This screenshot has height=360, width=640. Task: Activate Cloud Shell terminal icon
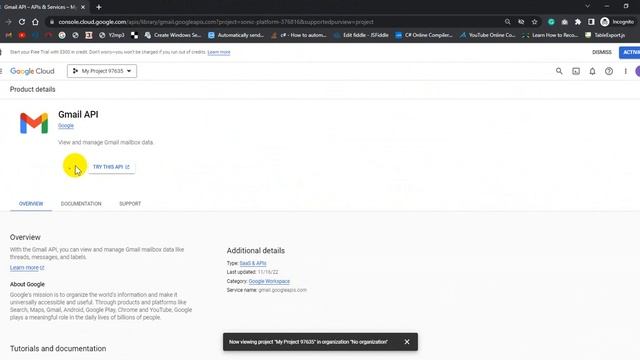click(576, 71)
